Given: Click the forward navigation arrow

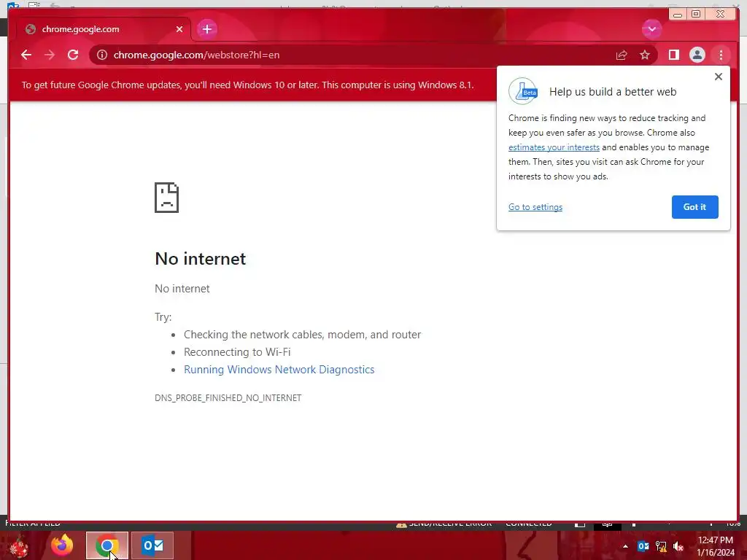Looking at the screenshot, I should (x=50, y=55).
